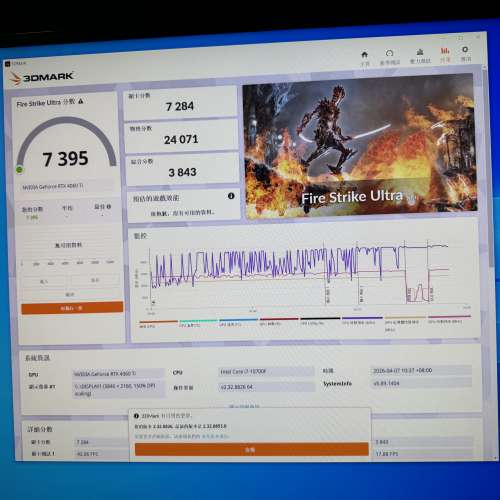Toggle the magenta GPU clock frequency legend line

point(449,317)
